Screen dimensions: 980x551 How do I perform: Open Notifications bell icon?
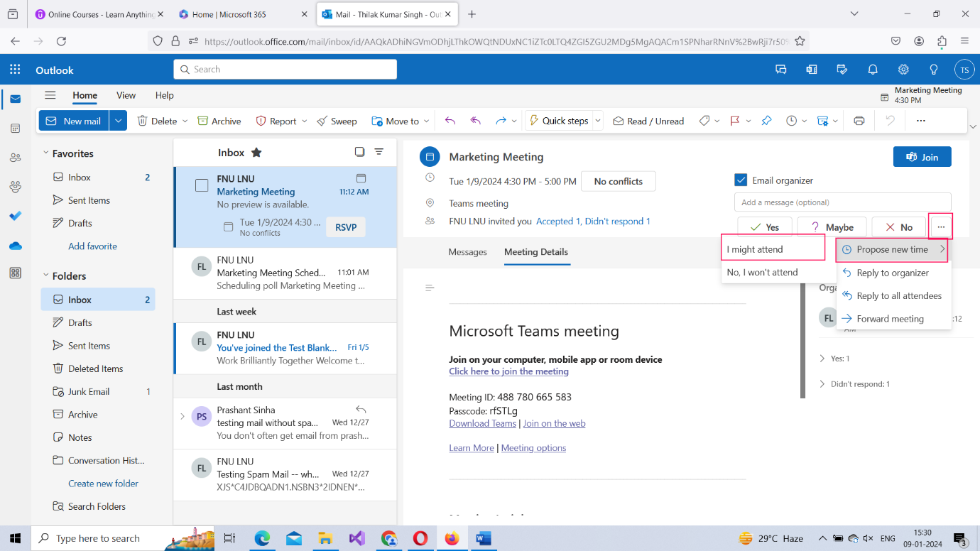(x=873, y=70)
